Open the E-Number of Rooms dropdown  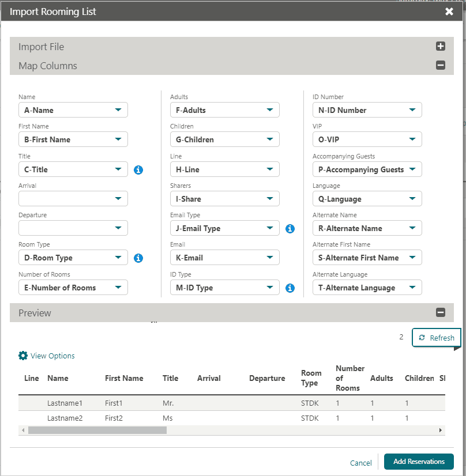click(73, 287)
